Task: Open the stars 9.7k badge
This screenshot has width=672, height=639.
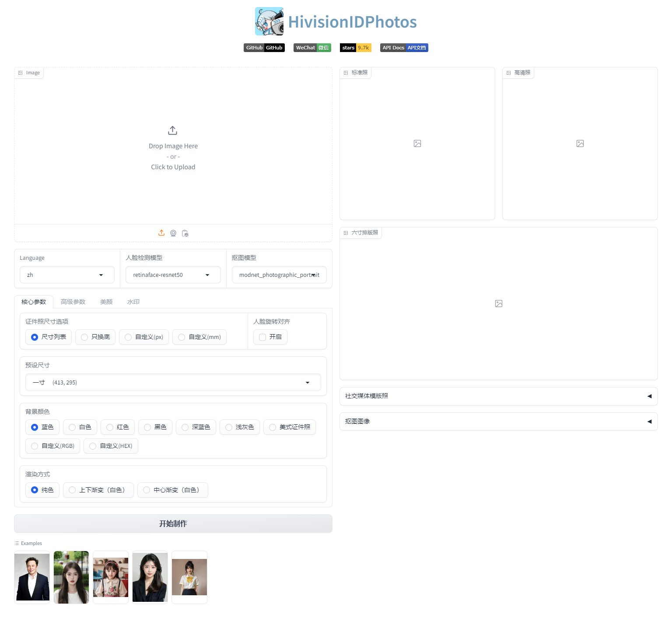Action: 356,48
